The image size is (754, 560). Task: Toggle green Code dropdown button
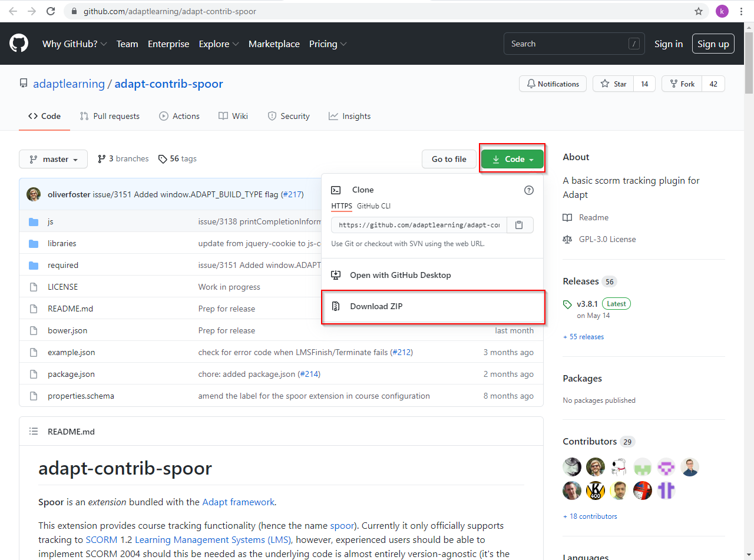512,159
